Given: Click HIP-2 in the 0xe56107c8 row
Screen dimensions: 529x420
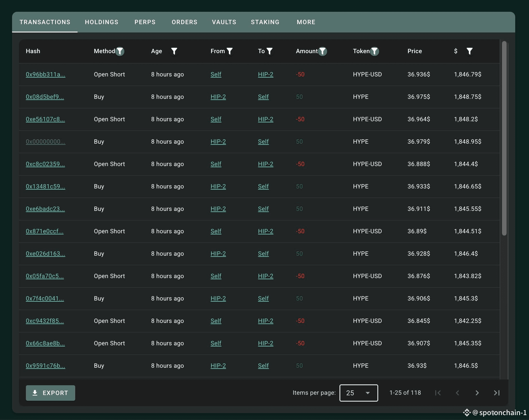Looking at the screenshot, I should pos(266,119).
